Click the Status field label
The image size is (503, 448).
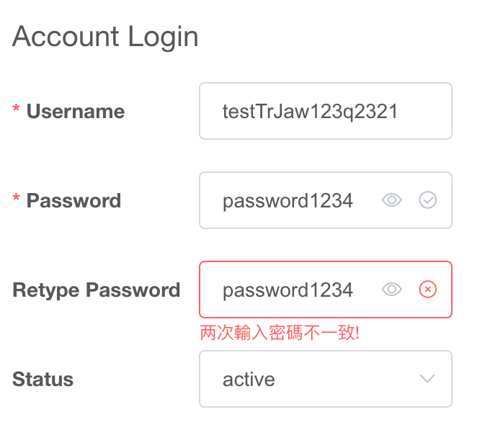(43, 379)
